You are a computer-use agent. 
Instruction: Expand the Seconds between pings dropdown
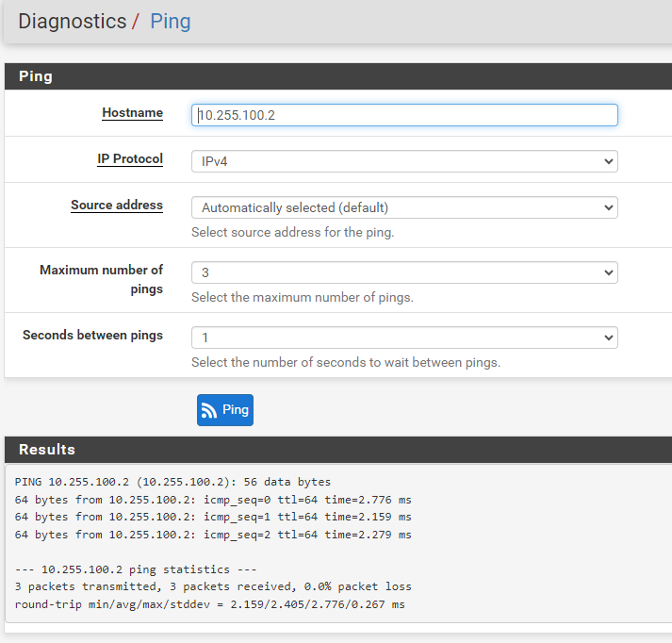click(x=403, y=338)
